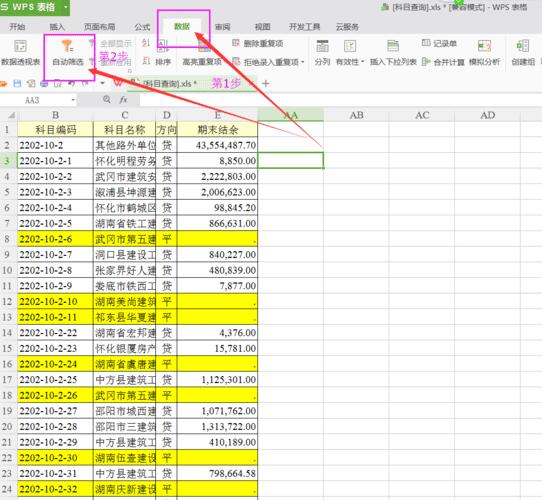This screenshot has height=500, width=542.
Task: Click 插入下拉列表 insert dropdown list
Action: click(393, 53)
